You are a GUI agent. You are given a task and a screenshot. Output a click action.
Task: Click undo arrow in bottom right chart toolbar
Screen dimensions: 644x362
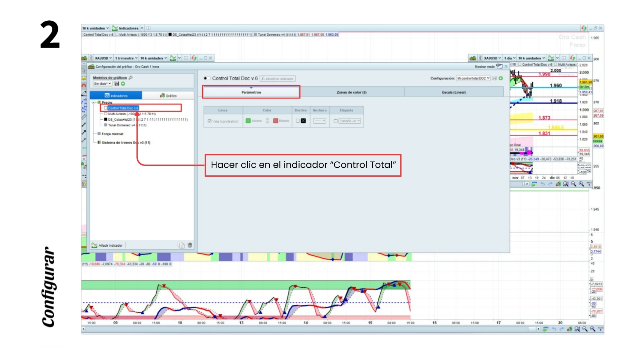(x=554, y=329)
